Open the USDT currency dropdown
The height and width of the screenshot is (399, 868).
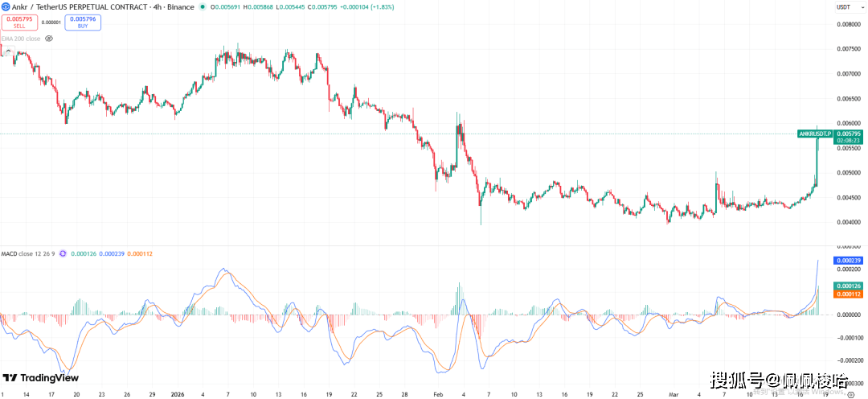point(844,7)
